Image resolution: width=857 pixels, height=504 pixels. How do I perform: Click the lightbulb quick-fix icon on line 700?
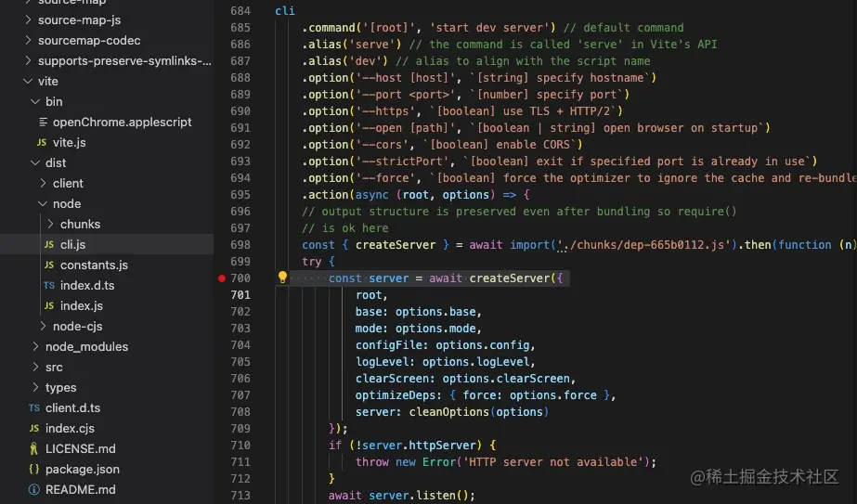click(282, 278)
